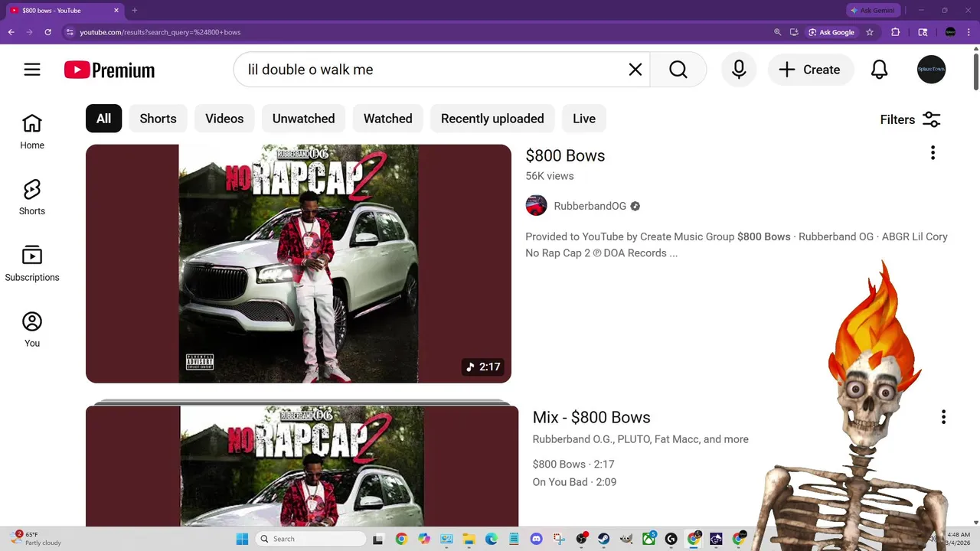The width and height of the screenshot is (980, 551).
Task: Select the Watched filter chip
Action: [x=387, y=119]
